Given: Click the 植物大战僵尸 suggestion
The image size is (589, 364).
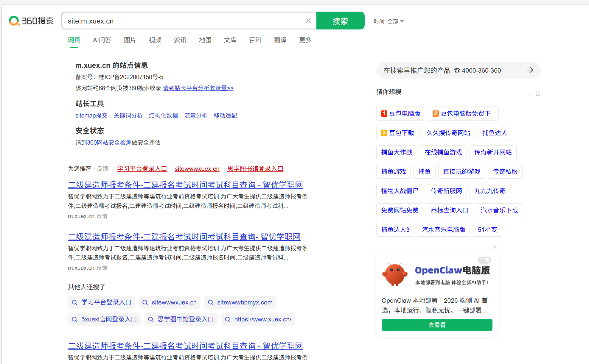Looking at the screenshot, I should tap(400, 191).
